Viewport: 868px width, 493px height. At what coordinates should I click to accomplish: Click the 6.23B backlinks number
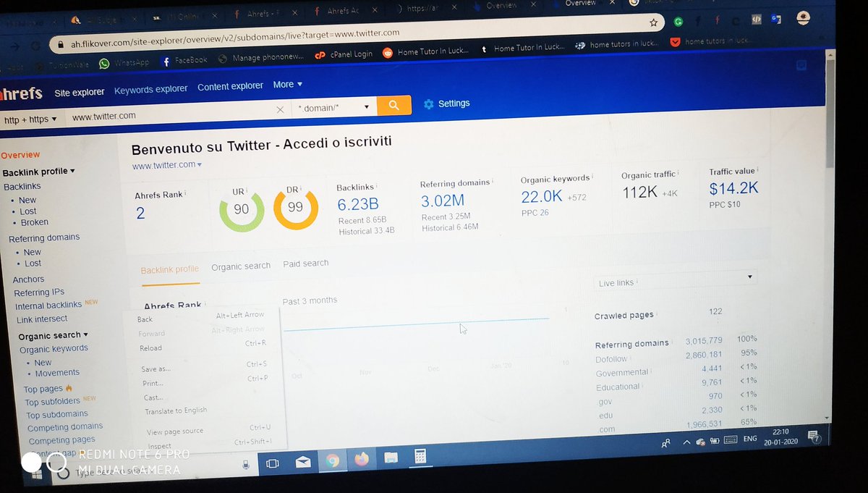tap(357, 204)
